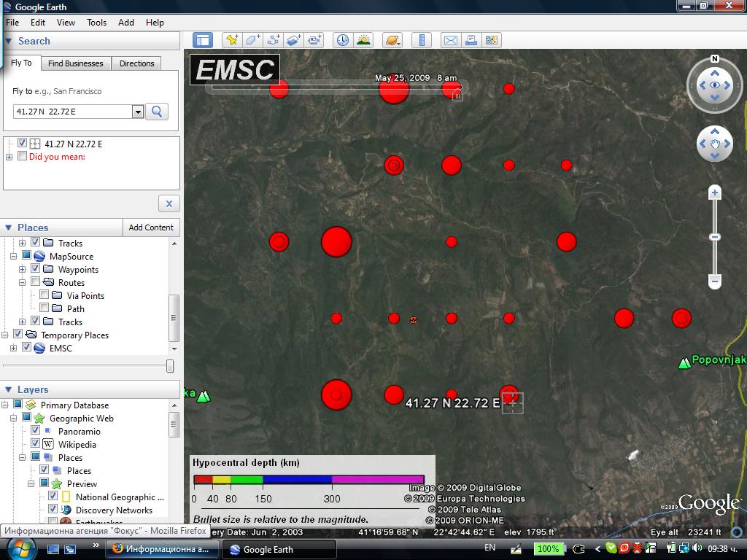The width and height of the screenshot is (747, 560).
Task: Toggle National Geographic layer checkbox
Action: [x=53, y=496]
